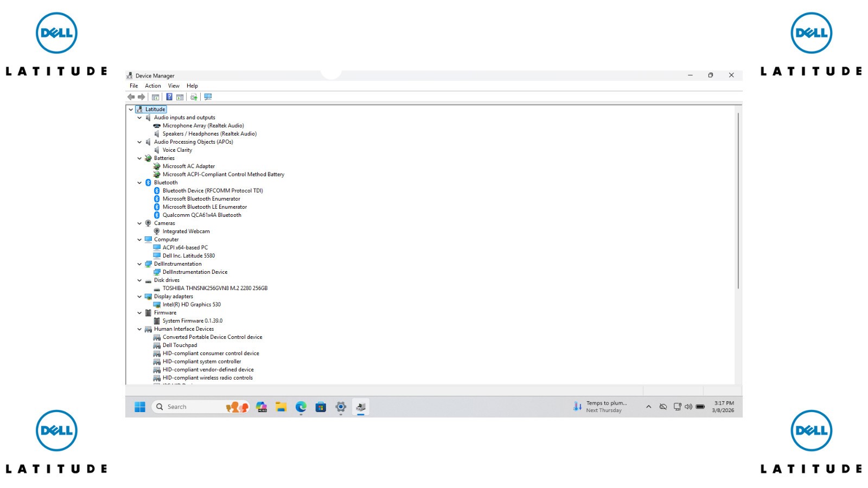This screenshot has height=488, width=868.
Task: Select Microsoft AC Adapter
Action: pyautogui.click(x=189, y=166)
